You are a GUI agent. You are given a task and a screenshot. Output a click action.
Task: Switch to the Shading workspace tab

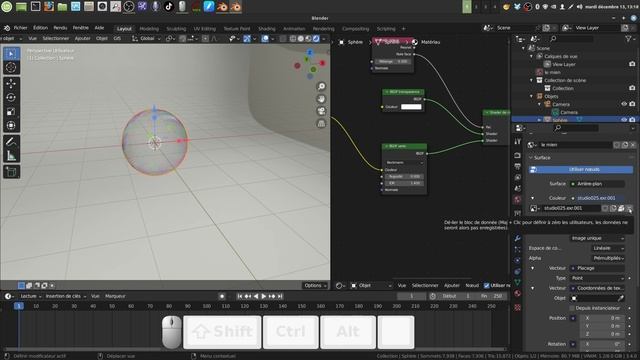click(x=267, y=29)
